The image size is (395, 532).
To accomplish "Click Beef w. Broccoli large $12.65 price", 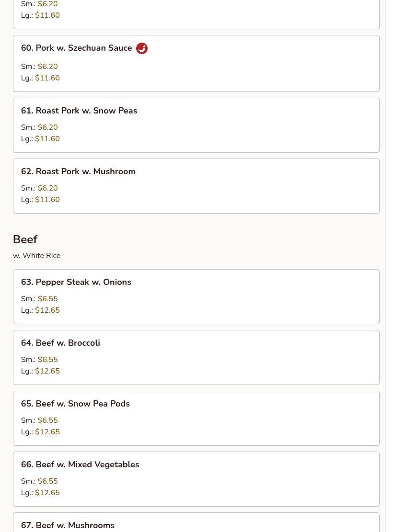I will (47, 371).
